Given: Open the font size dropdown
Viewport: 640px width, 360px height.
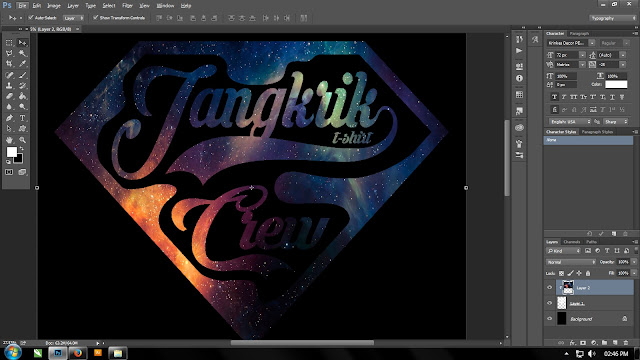Looking at the screenshot, I should pyautogui.click(x=582, y=55).
